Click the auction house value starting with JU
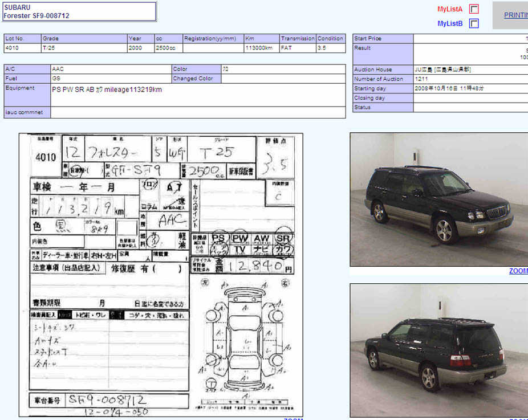528x420 pixels. point(443,70)
